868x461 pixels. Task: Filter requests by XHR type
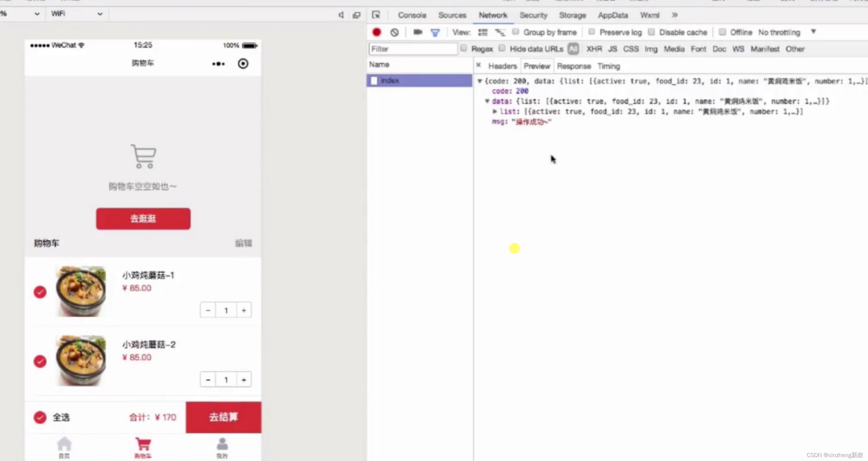(594, 49)
